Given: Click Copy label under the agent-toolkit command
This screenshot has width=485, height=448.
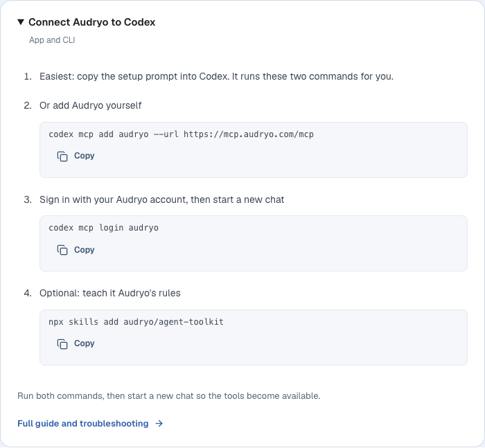Looking at the screenshot, I should click(84, 343).
